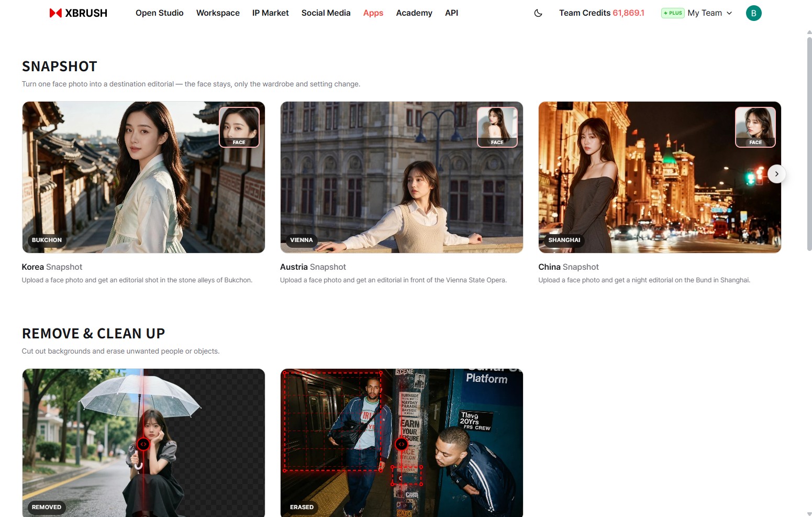
Task: Click the ERASED badge label
Action: click(x=302, y=507)
